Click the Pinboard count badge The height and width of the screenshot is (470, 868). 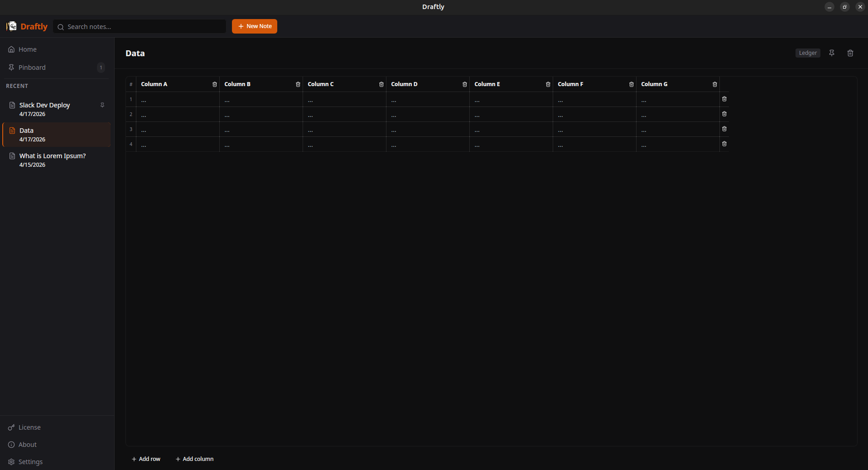tap(101, 68)
